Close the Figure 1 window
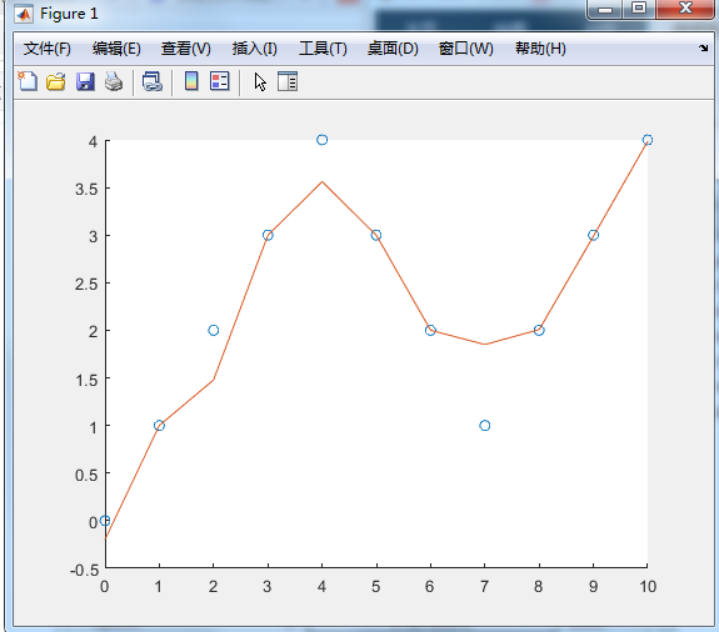 (x=686, y=9)
